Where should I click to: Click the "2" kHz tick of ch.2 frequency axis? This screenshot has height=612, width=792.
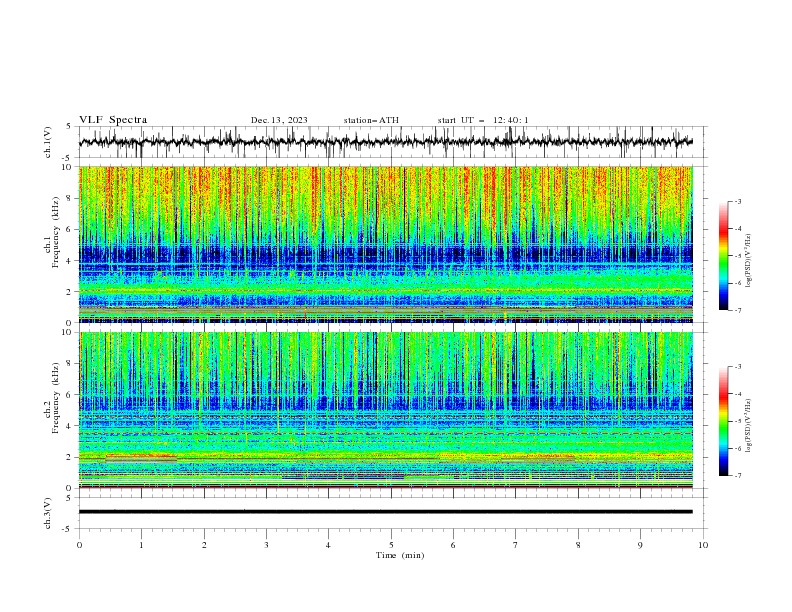pos(70,457)
